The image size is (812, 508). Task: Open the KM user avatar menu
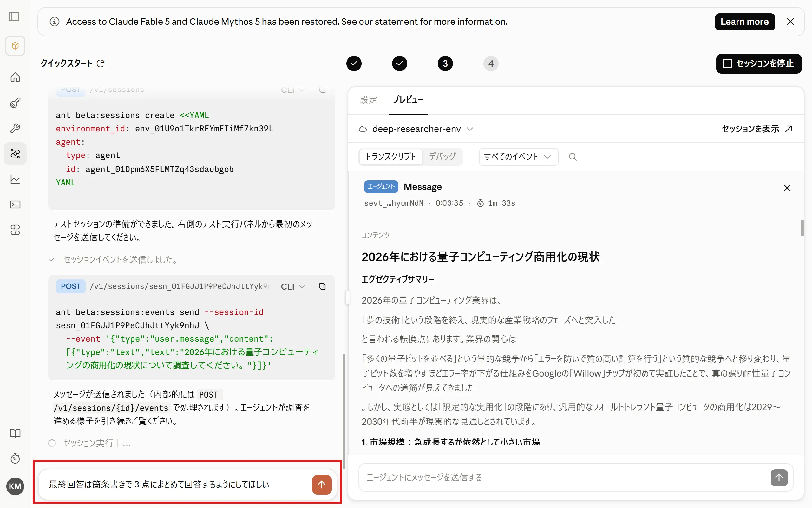pos(15,486)
